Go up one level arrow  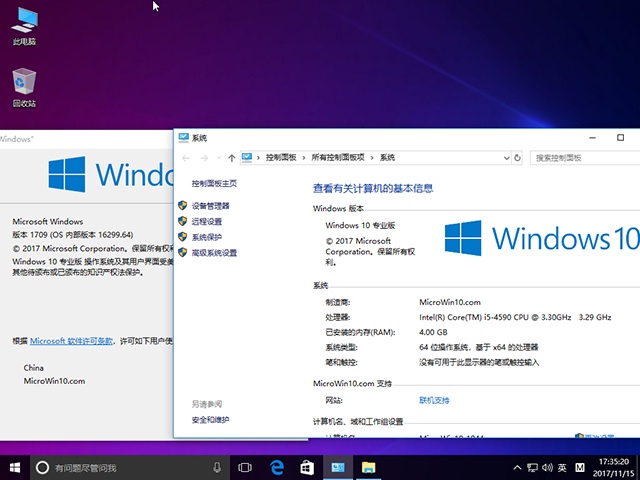pos(231,158)
